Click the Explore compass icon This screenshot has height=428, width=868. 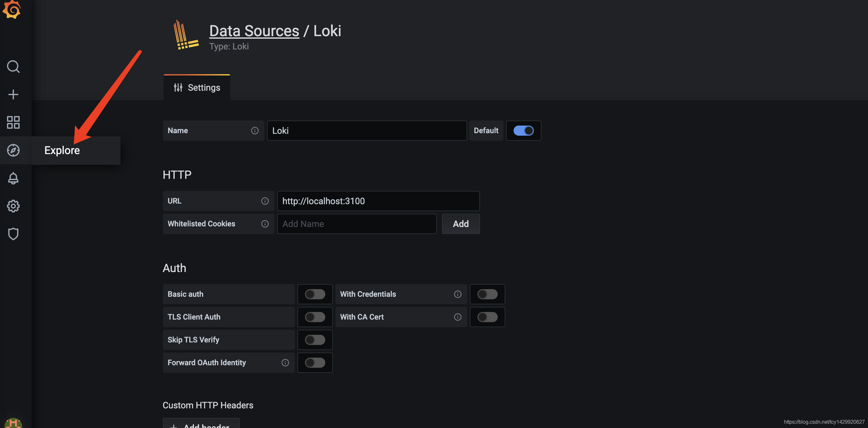pyautogui.click(x=13, y=150)
